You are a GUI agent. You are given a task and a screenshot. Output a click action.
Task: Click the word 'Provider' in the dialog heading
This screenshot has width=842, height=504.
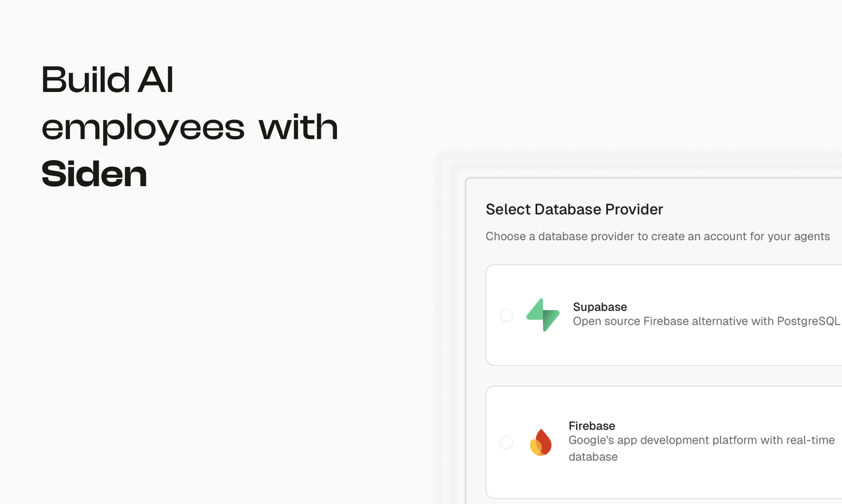click(x=634, y=209)
